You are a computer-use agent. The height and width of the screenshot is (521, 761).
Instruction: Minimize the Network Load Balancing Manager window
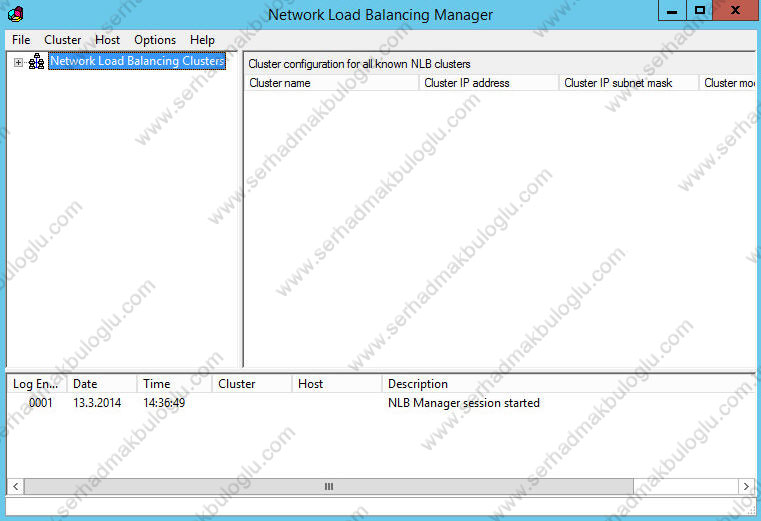[x=672, y=11]
